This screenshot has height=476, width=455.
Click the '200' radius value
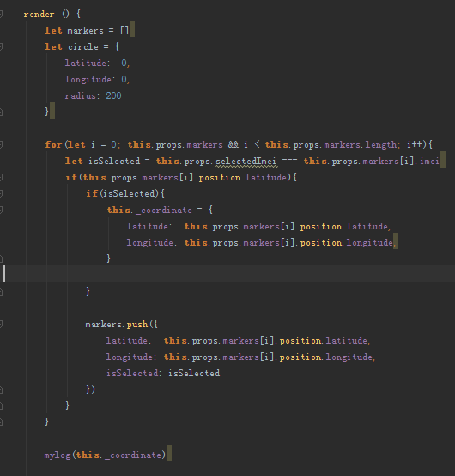113,96
